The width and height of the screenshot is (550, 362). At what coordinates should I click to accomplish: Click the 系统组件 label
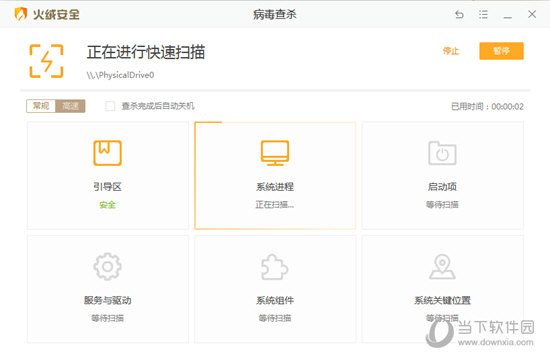pyautogui.click(x=275, y=300)
